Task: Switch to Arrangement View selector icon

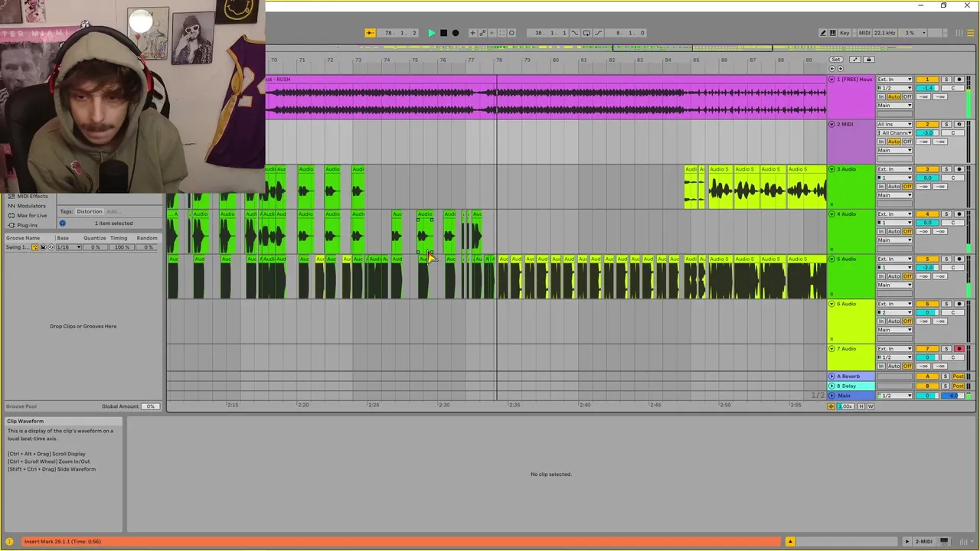Action: coord(970,33)
